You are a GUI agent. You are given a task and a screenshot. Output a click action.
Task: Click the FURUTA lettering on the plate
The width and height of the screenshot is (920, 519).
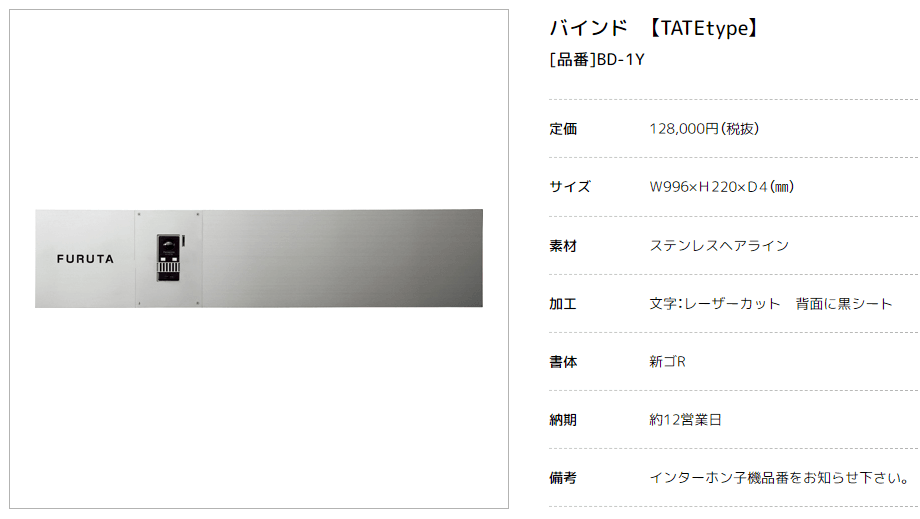coord(85,259)
